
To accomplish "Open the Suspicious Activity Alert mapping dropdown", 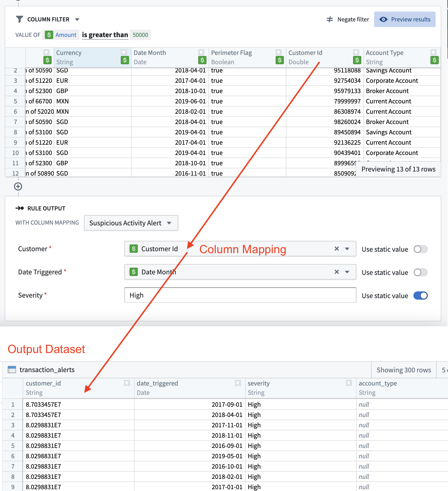I will tap(131, 223).
